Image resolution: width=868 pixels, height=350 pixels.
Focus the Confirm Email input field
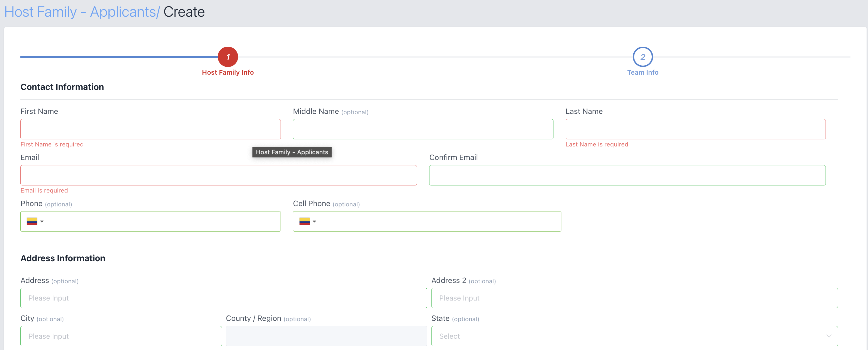point(627,175)
